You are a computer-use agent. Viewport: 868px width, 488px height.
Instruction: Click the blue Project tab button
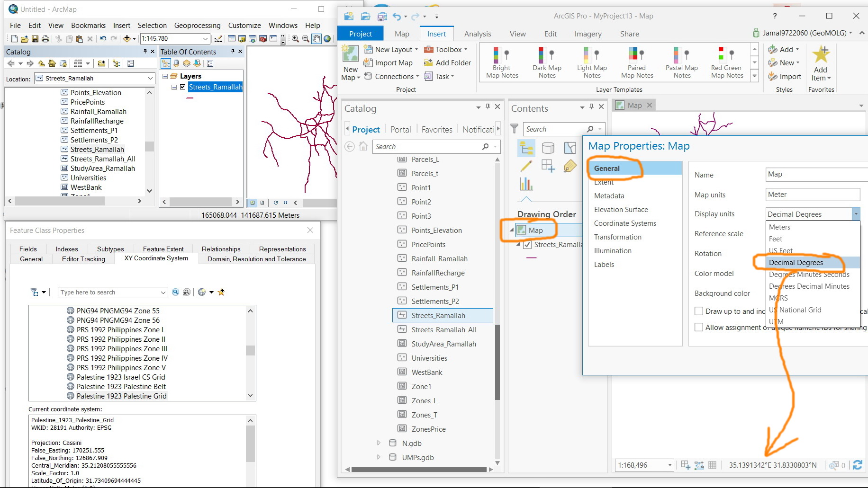tap(361, 34)
